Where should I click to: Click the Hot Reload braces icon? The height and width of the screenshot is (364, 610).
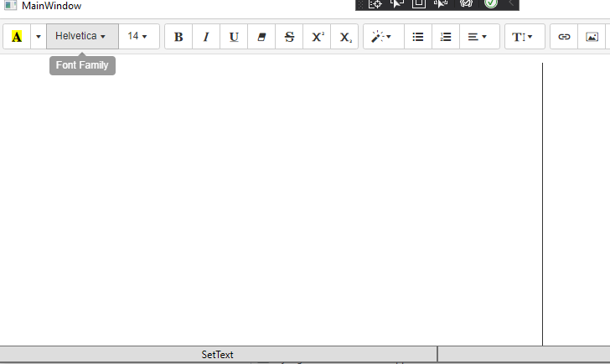466,4
